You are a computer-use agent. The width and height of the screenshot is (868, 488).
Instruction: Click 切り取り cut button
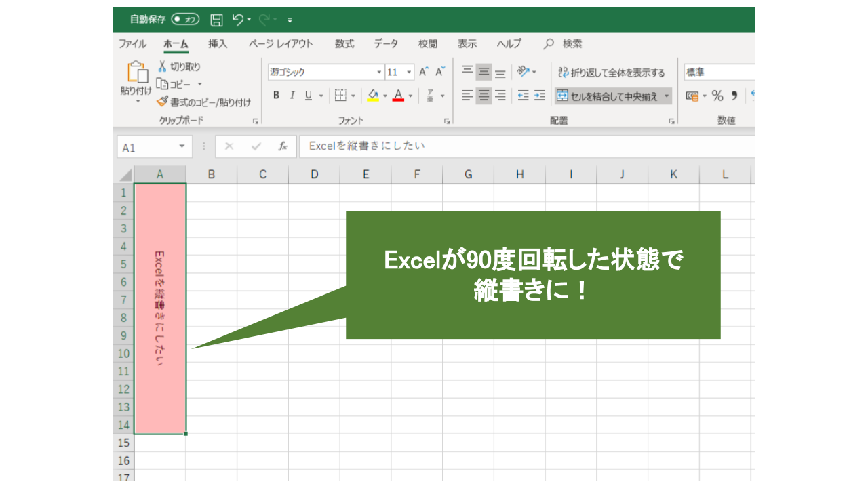pyautogui.click(x=179, y=67)
